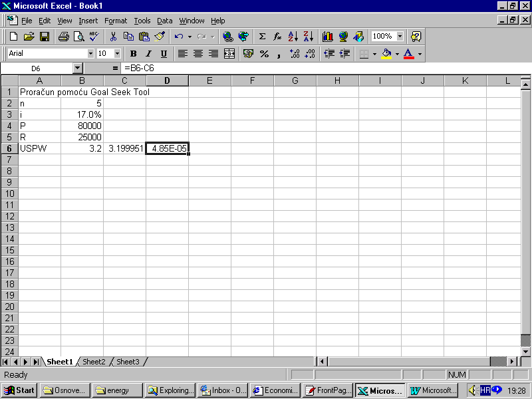Switch to FrontPage in the taskbar

tap(329, 390)
